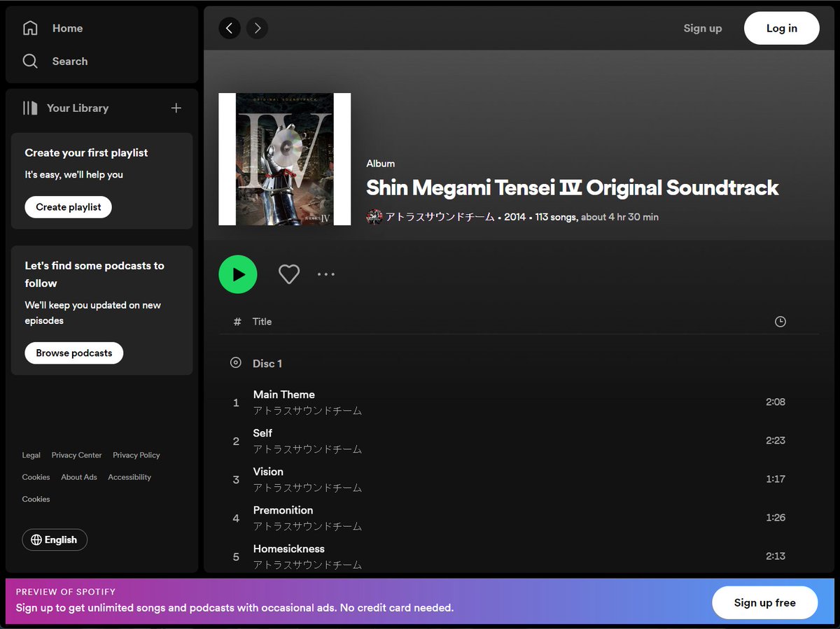Open Search from the sidebar
The image size is (840, 629).
click(x=55, y=61)
